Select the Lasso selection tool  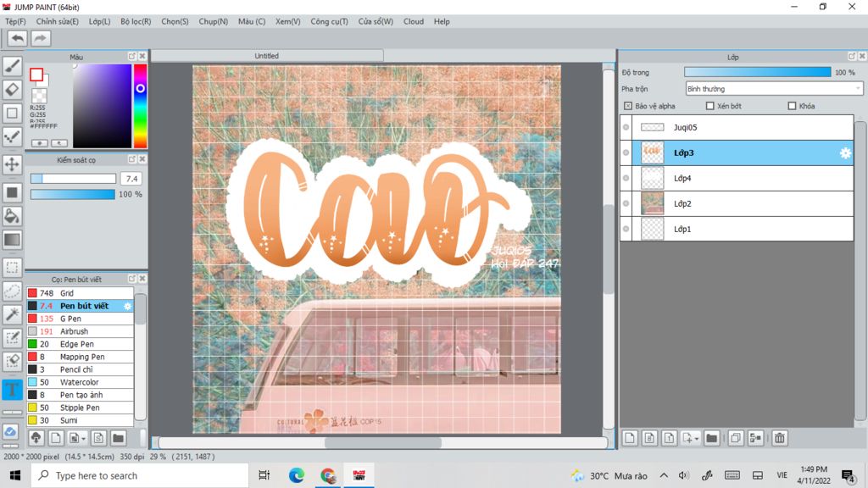(x=12, y=291)
